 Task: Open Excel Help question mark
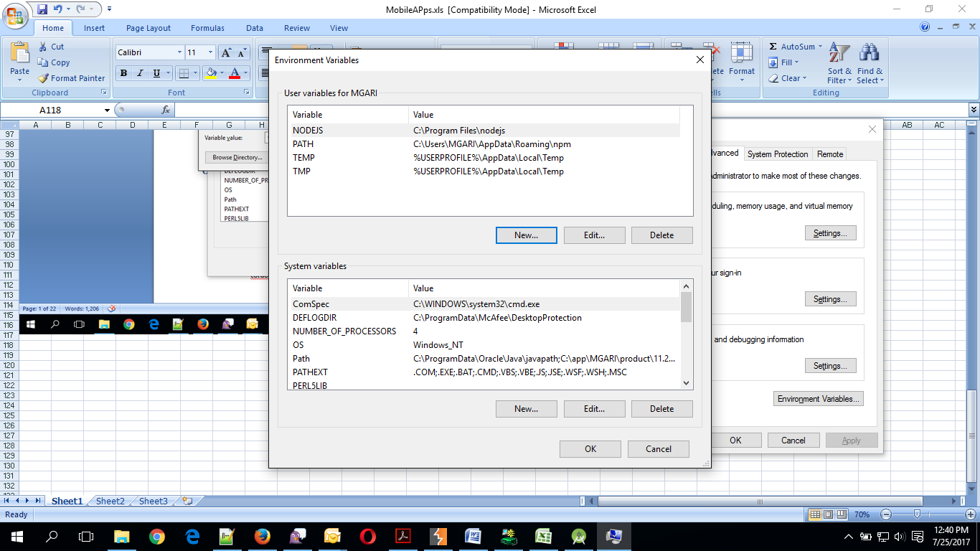(925, 27)
